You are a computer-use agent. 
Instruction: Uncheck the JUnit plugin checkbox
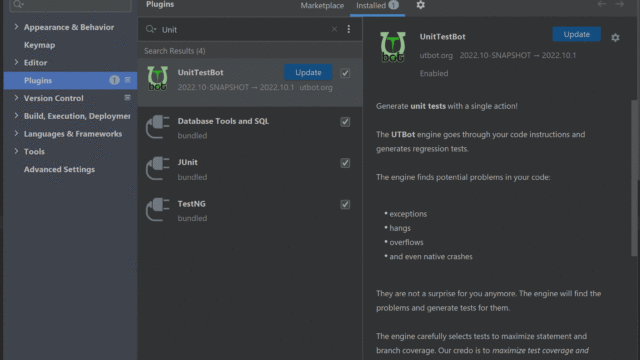click(345, 163)
